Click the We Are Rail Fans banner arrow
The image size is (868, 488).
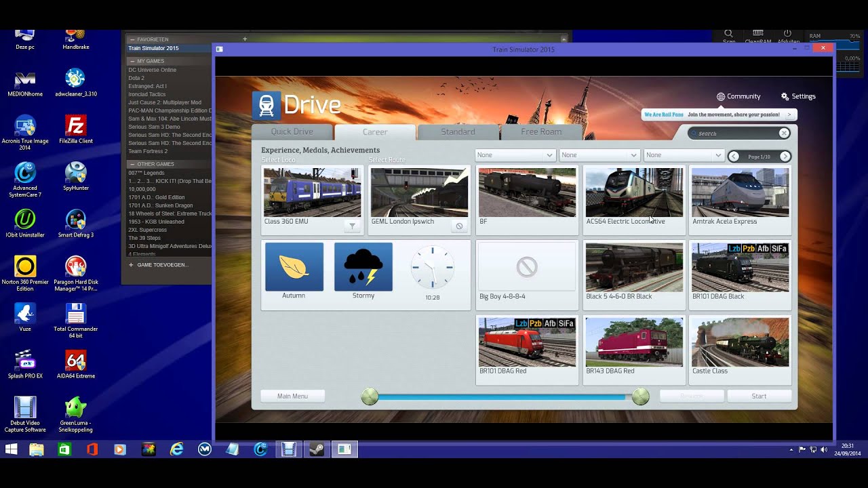789,115
